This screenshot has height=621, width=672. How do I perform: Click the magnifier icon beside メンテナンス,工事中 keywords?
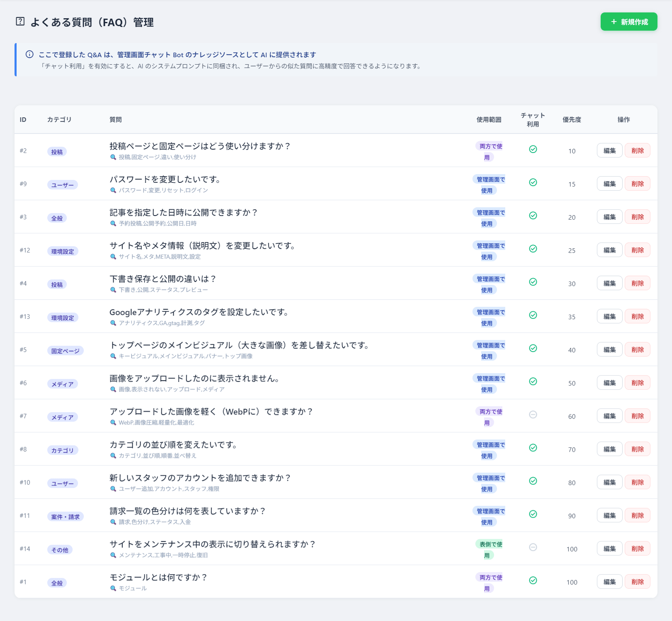point(113,555)
